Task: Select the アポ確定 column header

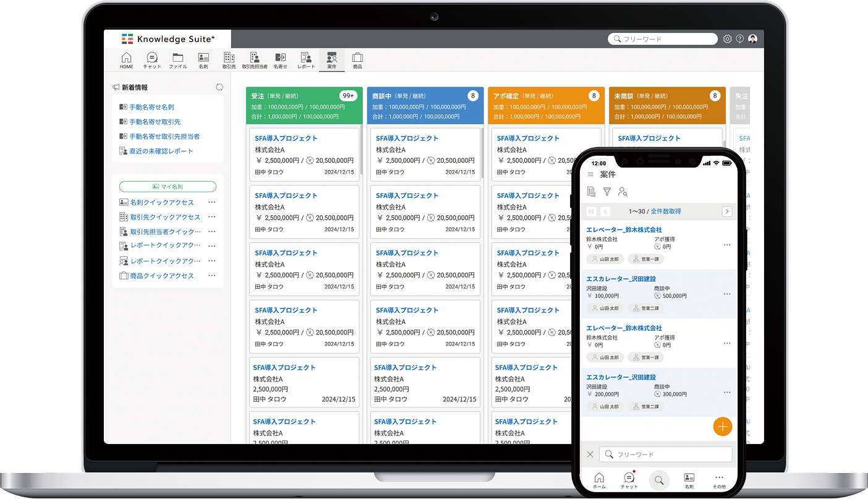Action: (x=547, y=106)
